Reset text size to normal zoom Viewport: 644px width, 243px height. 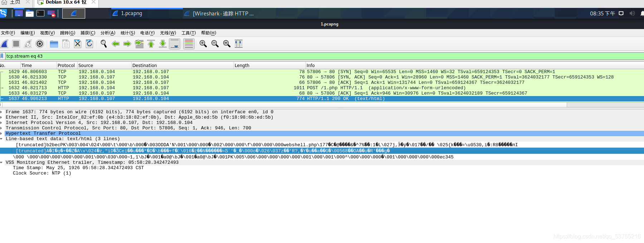227,44
